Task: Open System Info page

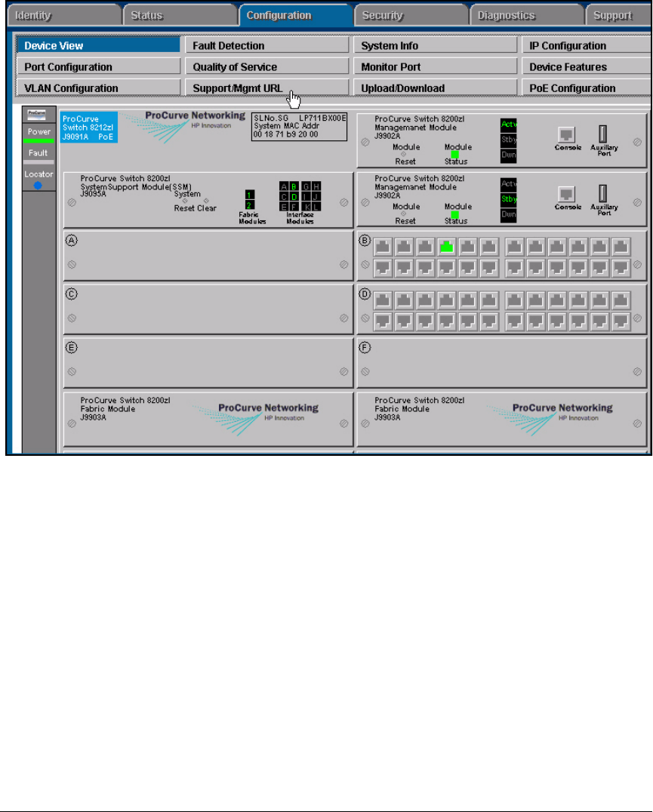Action: click(x=435, y=45)
